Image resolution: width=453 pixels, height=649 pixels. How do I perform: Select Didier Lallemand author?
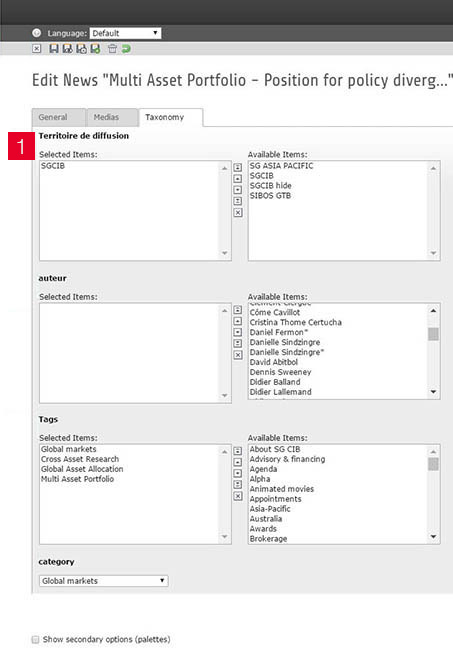[x=281, y=392]
